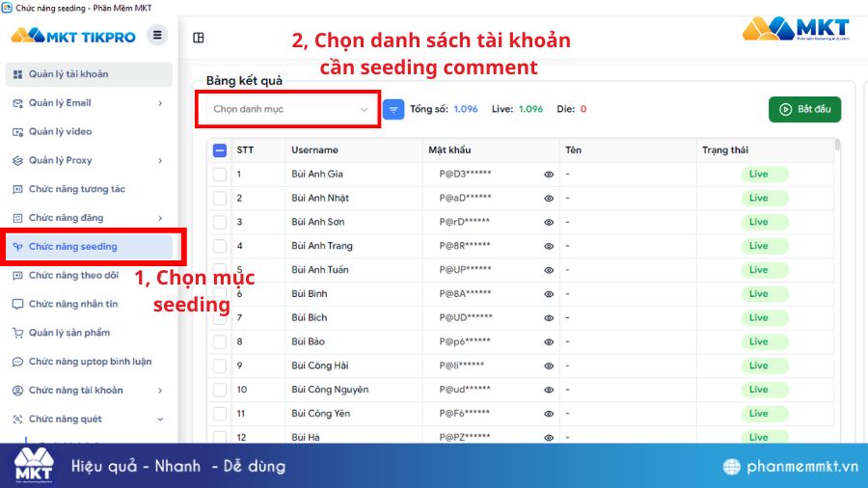Collapse the Chức năng quét chevron
This screenshot has width=868, height=488.
pos(160,420)
